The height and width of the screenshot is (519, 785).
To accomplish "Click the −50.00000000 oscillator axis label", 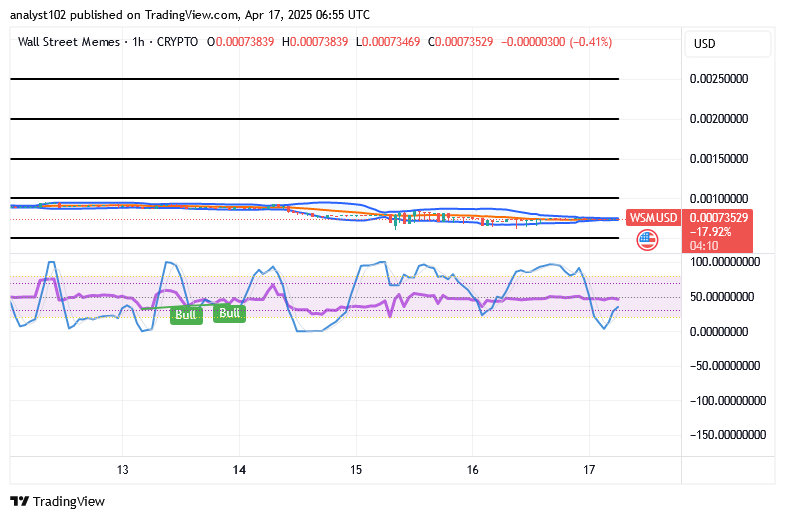I will point(725,366).
